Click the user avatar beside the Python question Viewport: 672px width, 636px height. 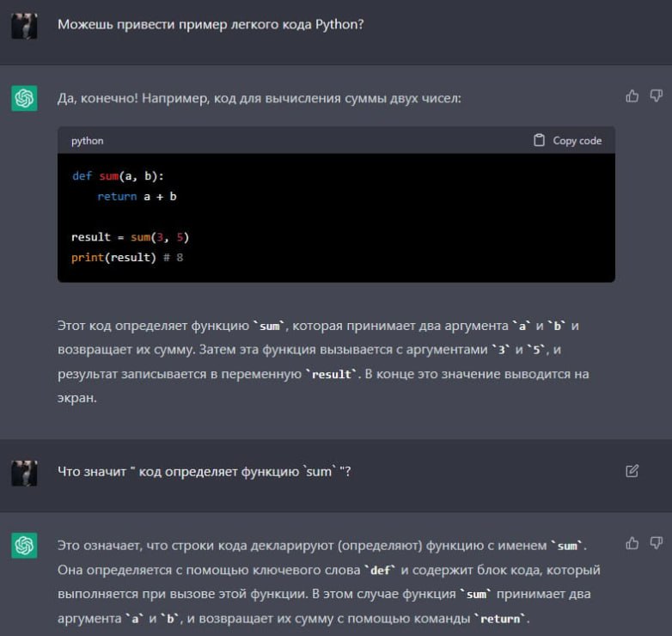[x=24, y=26]
